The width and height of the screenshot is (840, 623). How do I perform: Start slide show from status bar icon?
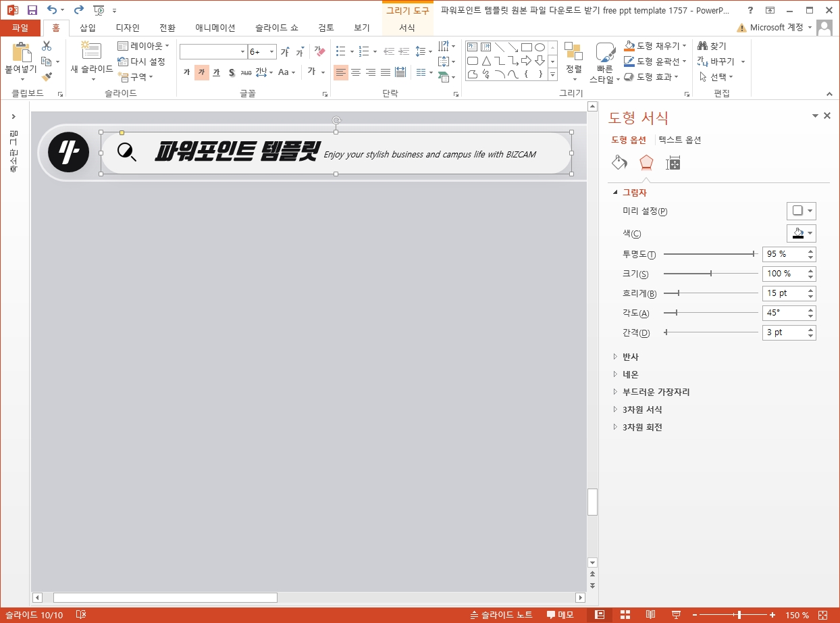click(x=676, y=615)
